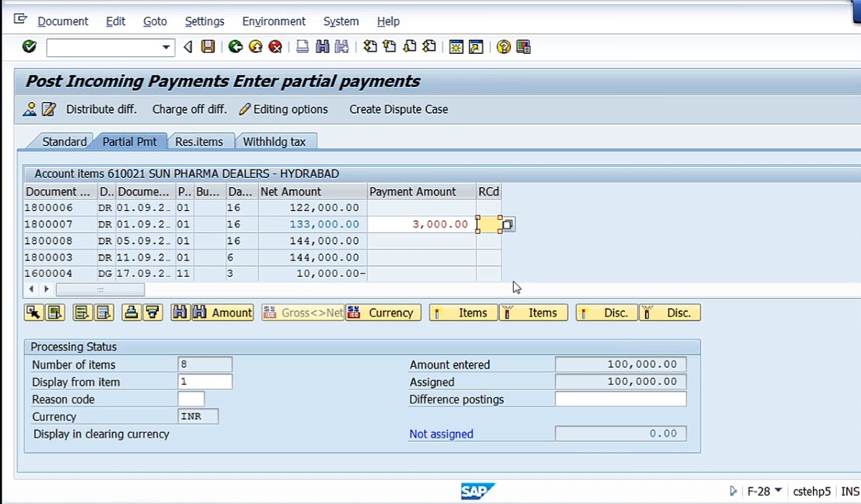Screen dimensions: 861x504
Task: Go to the previous page icon
Action: click(x=390, y=47)
